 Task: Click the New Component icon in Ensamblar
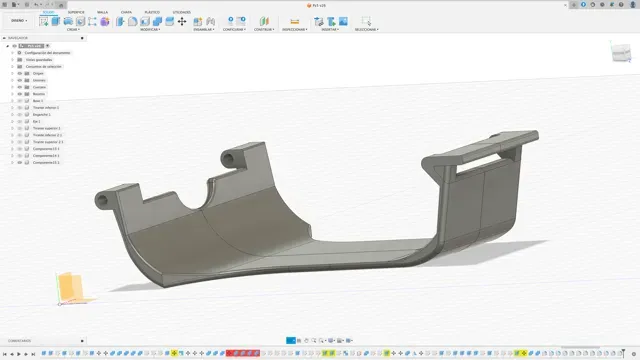[x=198, y=21]
